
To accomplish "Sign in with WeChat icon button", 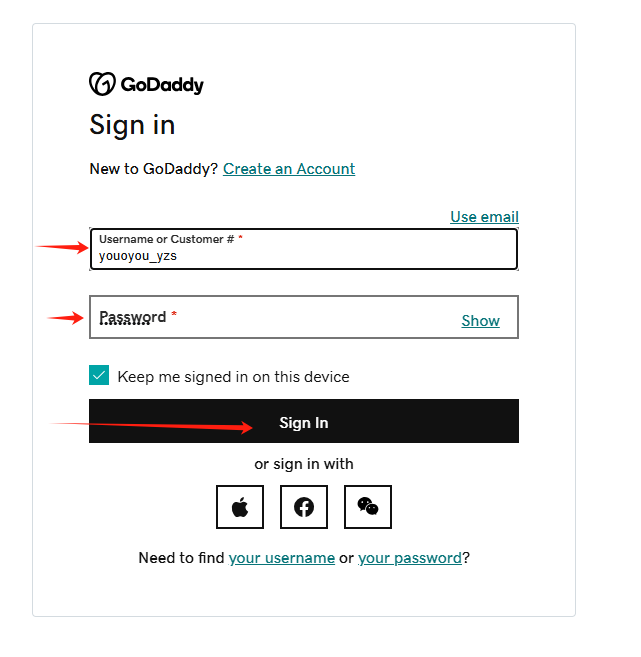I will pos(368,507).
